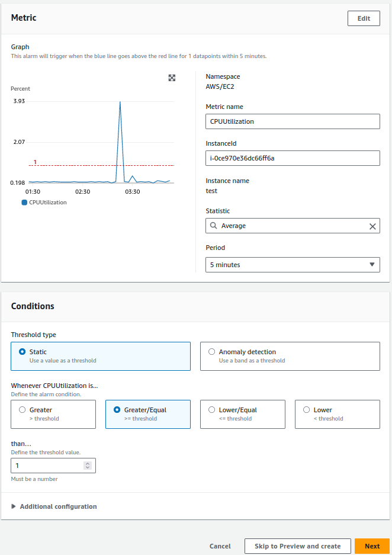Choose the Lower than threshold condition
This screenshot has height=555, width=392.
(338, 414)
